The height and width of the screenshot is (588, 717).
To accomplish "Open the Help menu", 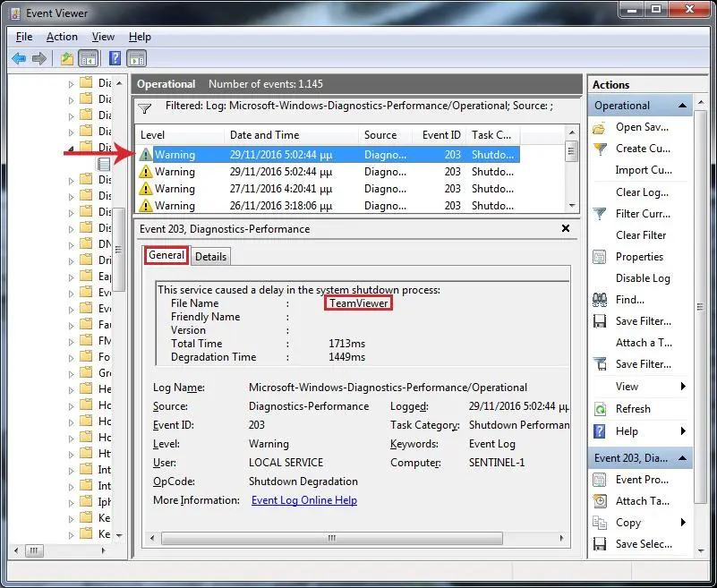I will pyautogui.click(x=140, y=37).
